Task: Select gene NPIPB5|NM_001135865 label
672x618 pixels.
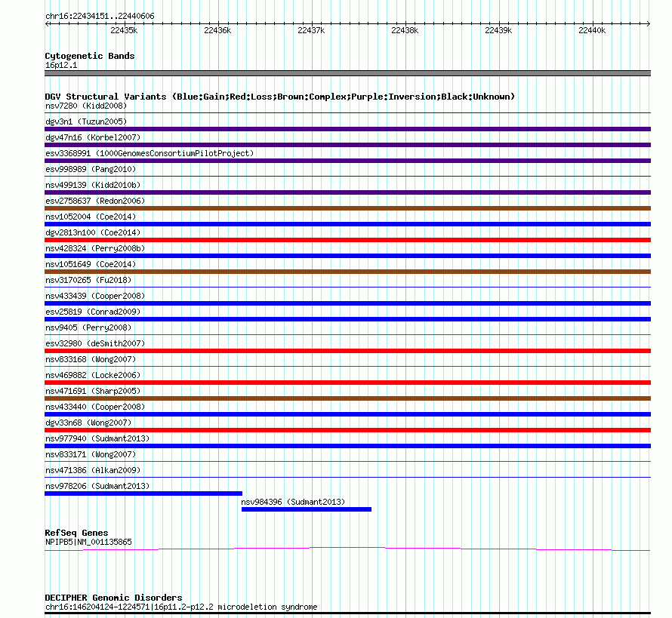Action: (88, 542)
